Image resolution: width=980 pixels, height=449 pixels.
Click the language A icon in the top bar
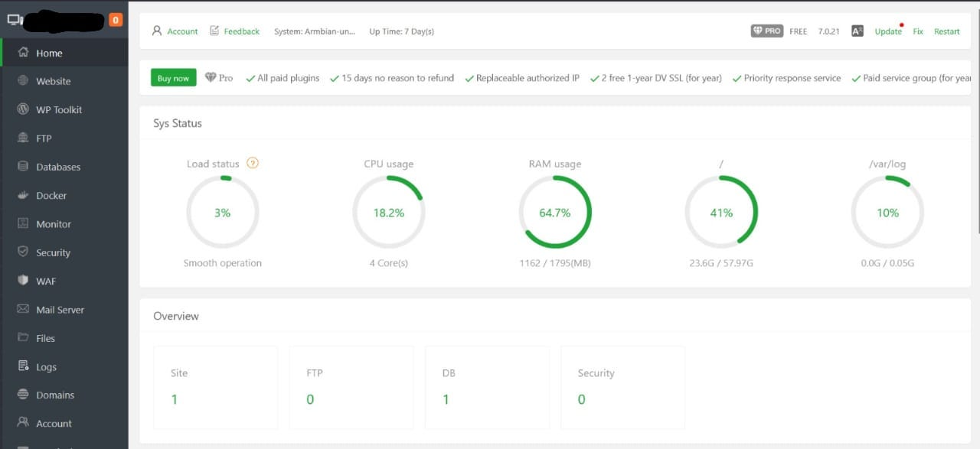[857, 31]
